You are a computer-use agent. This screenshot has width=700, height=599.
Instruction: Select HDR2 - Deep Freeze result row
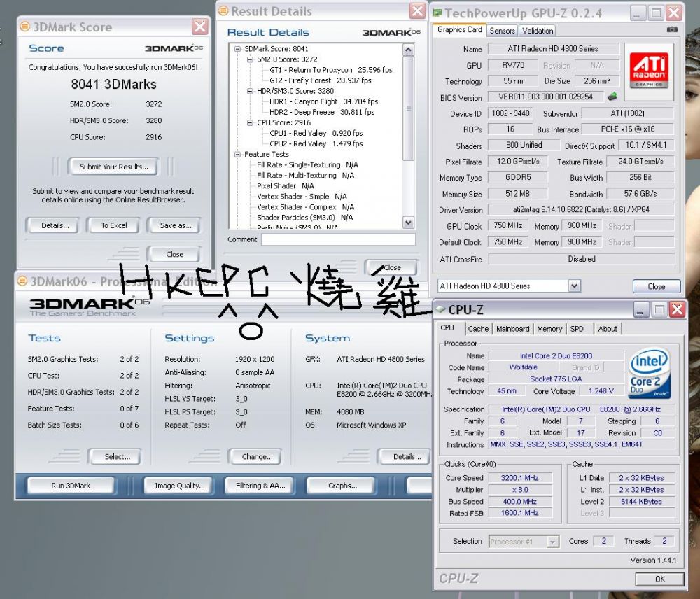[322, 112]
